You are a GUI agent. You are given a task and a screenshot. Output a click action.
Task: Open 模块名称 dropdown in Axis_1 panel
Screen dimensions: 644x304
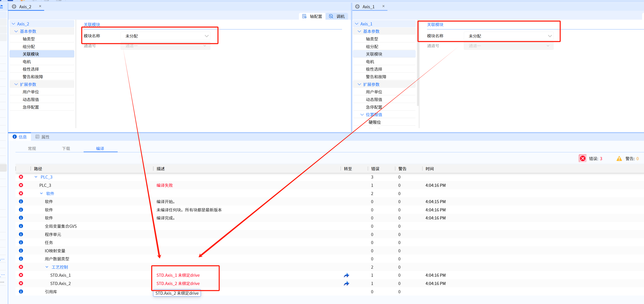click(x=550, y=36)
